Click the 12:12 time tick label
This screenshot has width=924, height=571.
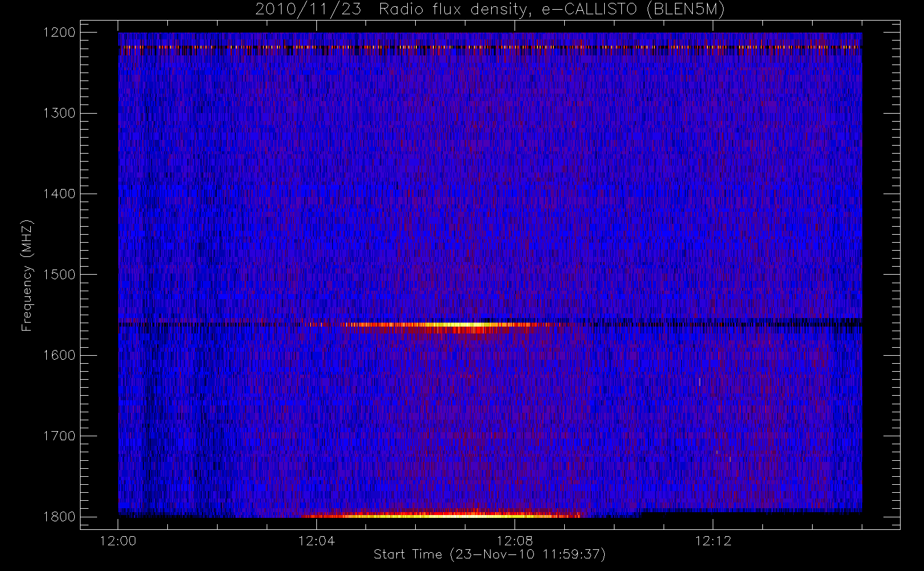click(x=713, y=541)
